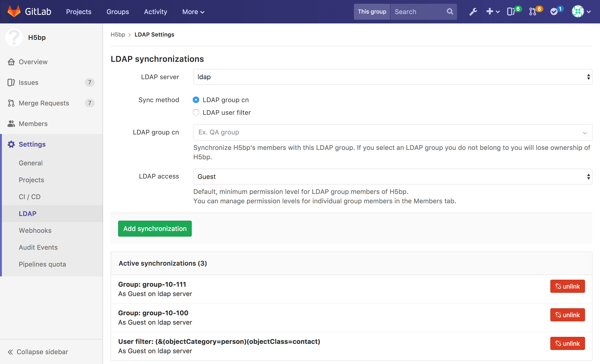Screen dimensions: 600x364
Task: Click the to-do list checkmark icon
Action: pyautogui.click(x=555, y=11)
